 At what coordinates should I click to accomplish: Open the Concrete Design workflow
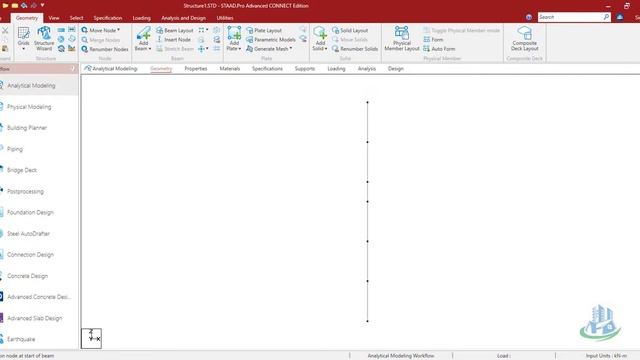click(x=39, y=276)
